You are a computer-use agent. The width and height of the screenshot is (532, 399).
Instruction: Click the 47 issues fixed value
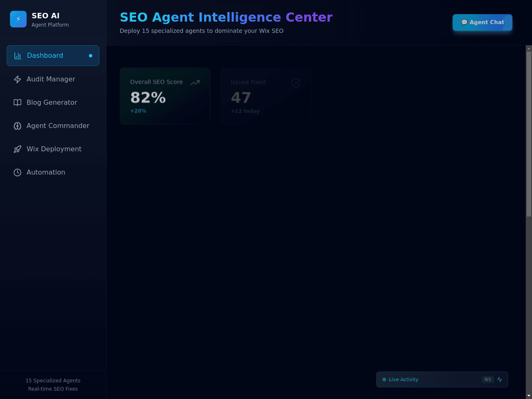coord(241,98)
